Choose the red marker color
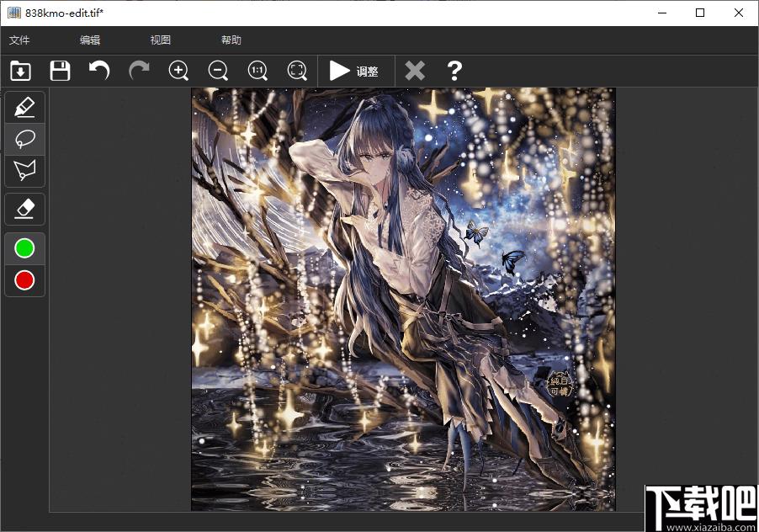 (24, 280)
